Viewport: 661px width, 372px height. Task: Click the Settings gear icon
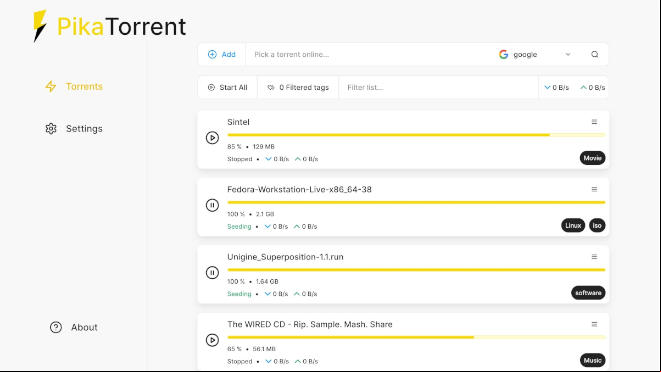51,129
